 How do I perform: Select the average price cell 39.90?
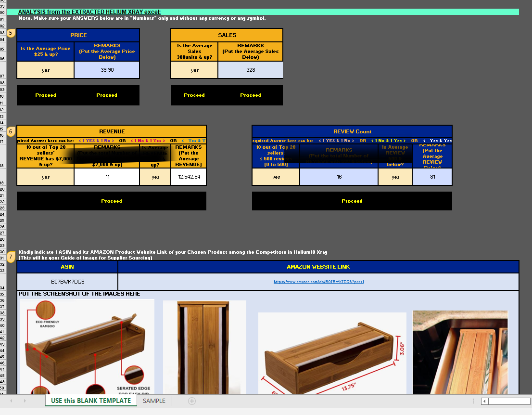(x=107, y=70)
